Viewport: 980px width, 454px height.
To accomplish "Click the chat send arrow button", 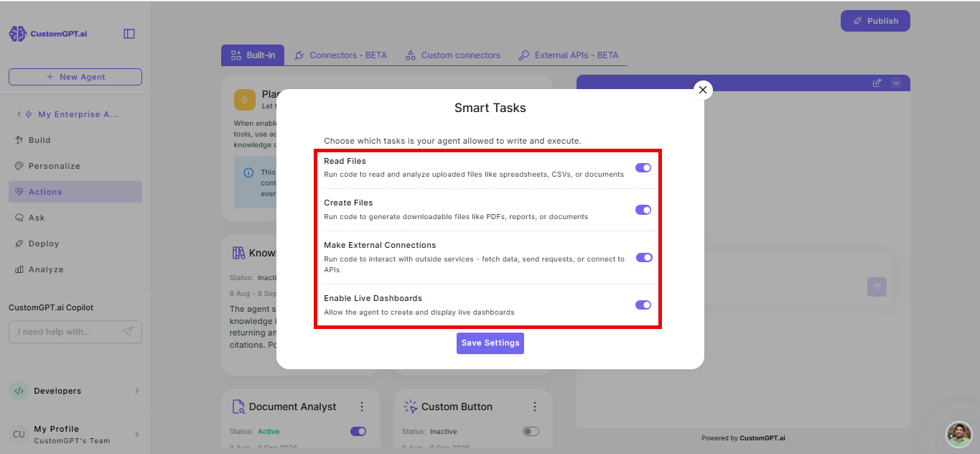I will [x=877, y=287].
